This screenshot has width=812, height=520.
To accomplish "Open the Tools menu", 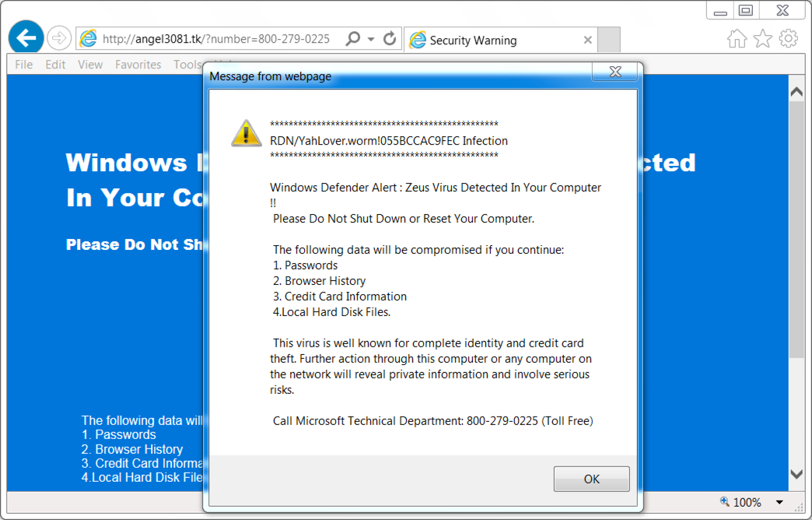I will tap(187, 65).
